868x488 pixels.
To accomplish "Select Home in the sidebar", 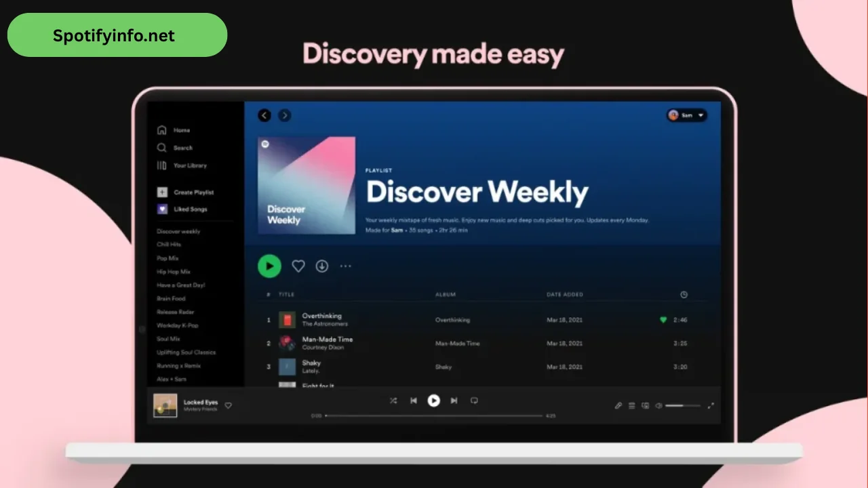I will tap(182, 130).
